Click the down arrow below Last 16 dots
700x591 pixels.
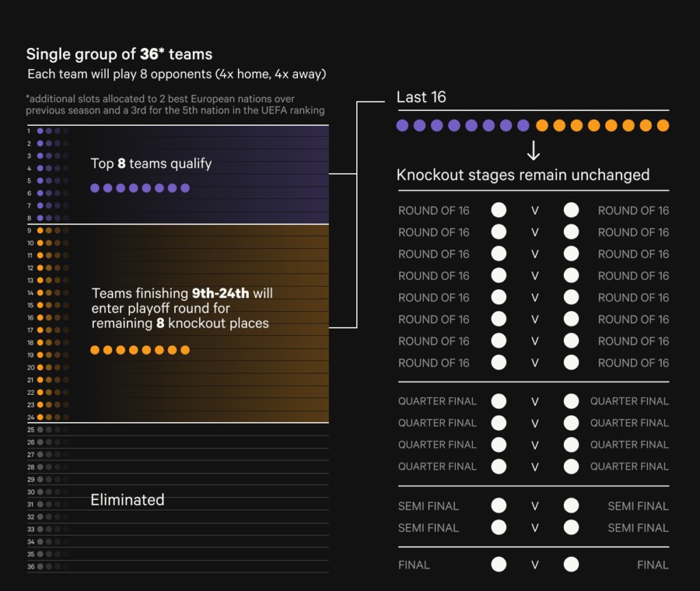pyautogui.click(x=534, y=150)
